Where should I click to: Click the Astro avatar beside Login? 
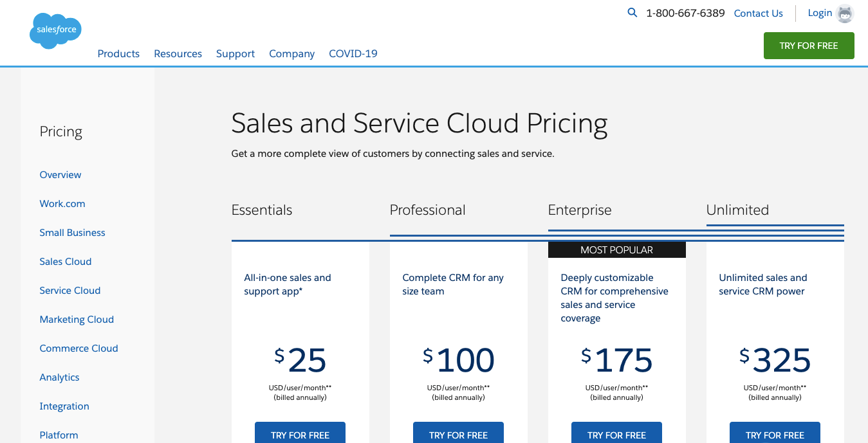pyautogui.click(x=845, y=14)
